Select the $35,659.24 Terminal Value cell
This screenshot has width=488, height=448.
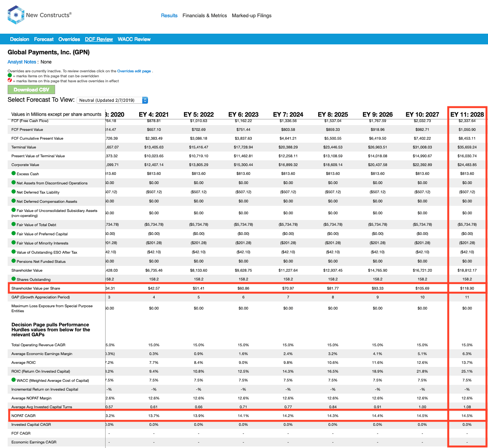(467, 147)
